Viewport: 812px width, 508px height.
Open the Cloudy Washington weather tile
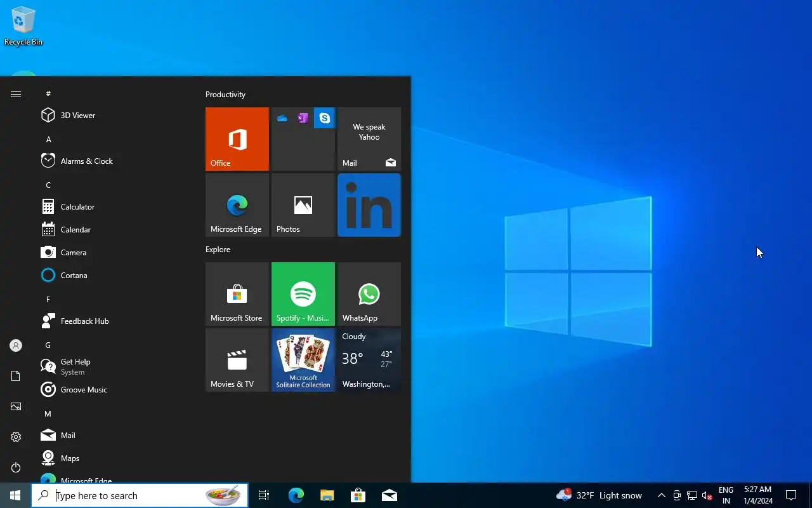click(x=369, y=360)
